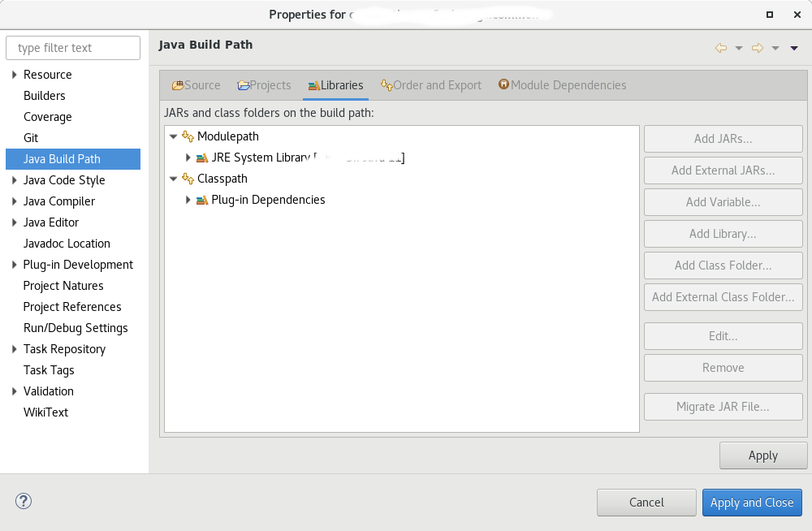
Task: Switch to the Order and Export tab
Action: (431, 85)
